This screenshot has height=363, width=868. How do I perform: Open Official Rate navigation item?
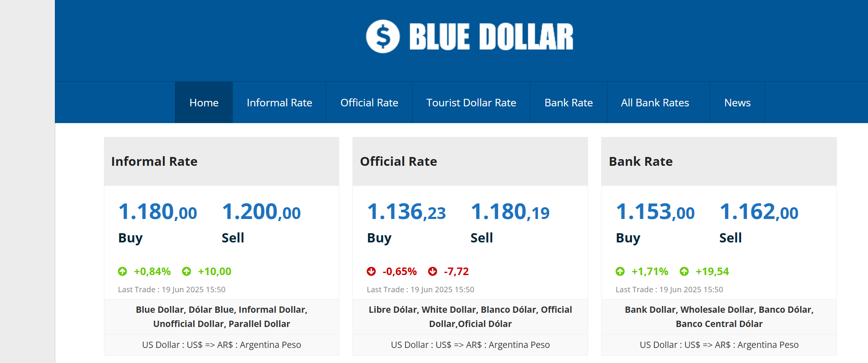pos(369,102)
